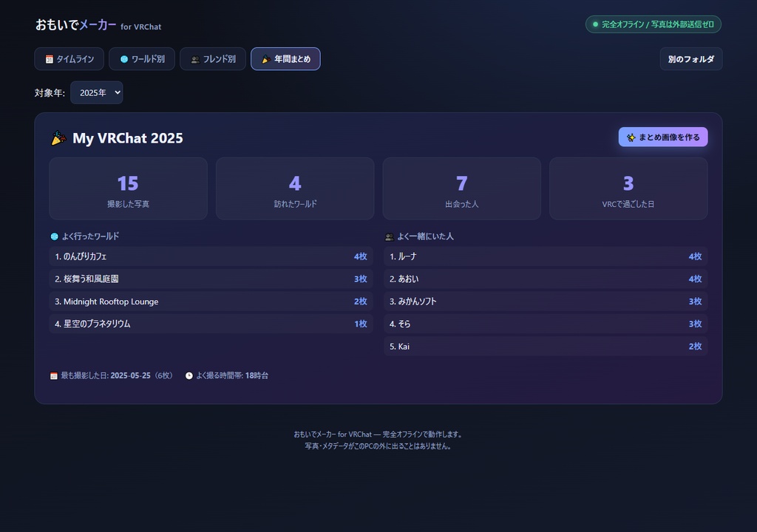Image resolution: width=757 pixels, height=532 pixels.
Task: Click the よく撮る時間帯 18時台 text
Action: [x=232, y=375]
